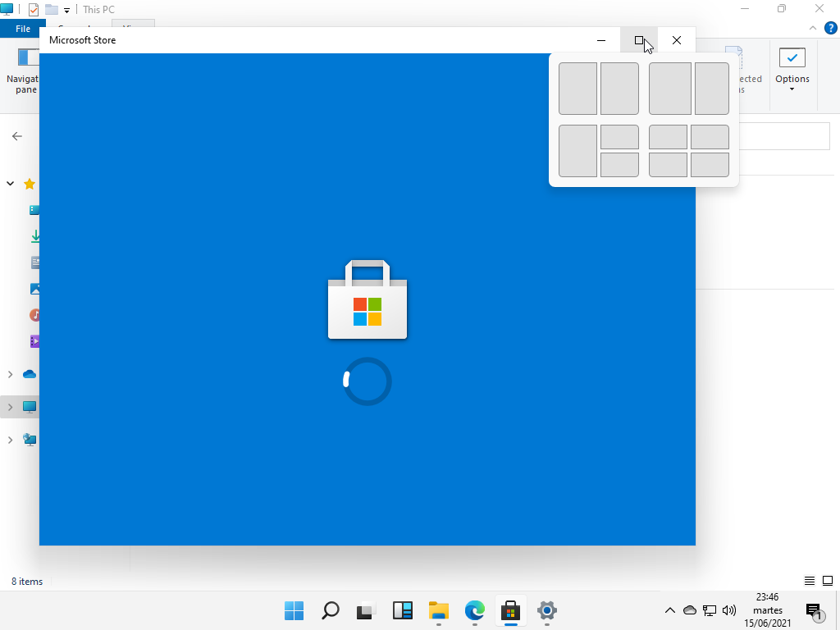The image size is (840, 630).
Task: Focus the File Explorer search box
Action: (x=784, y=136)
